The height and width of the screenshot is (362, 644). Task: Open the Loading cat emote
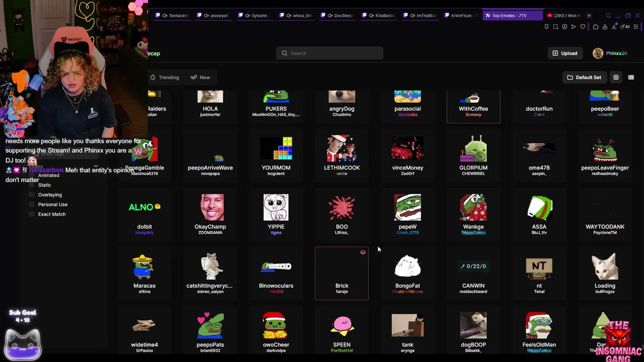605,274
